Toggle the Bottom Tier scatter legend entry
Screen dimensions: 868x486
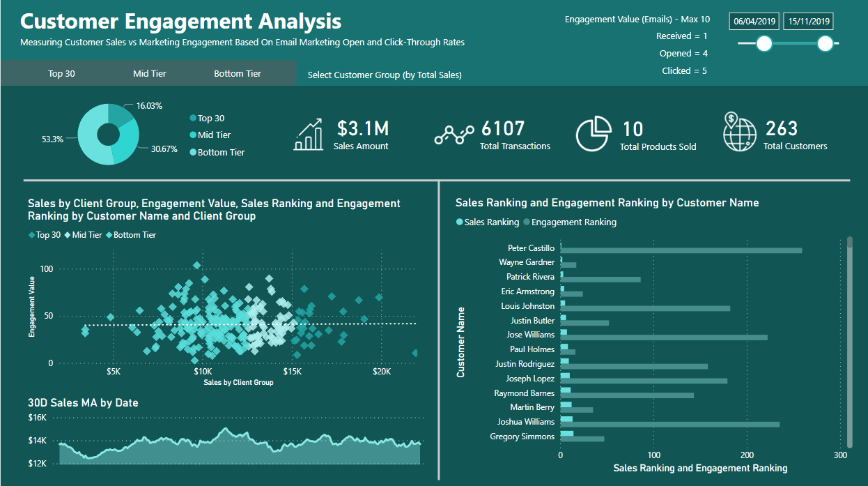(131, 235)
